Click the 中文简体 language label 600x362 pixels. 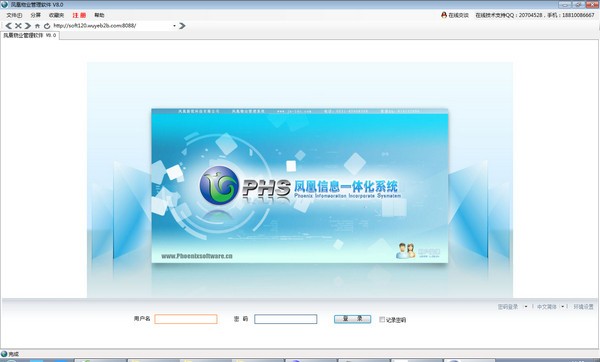[x=546, y=307]
